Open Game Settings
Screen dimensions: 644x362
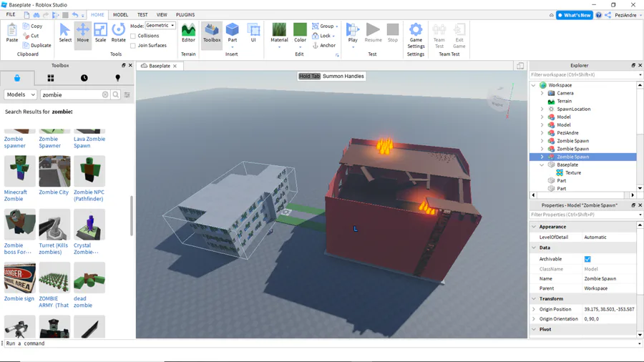416,36
